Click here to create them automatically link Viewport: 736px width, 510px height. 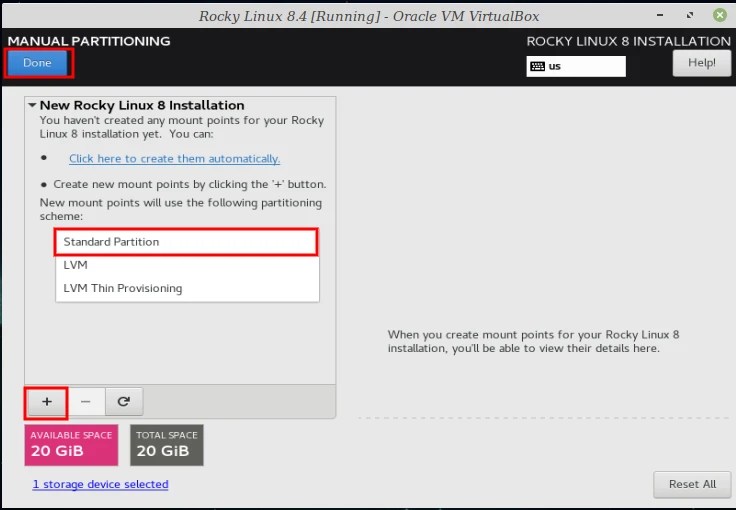tap(174, 159)
